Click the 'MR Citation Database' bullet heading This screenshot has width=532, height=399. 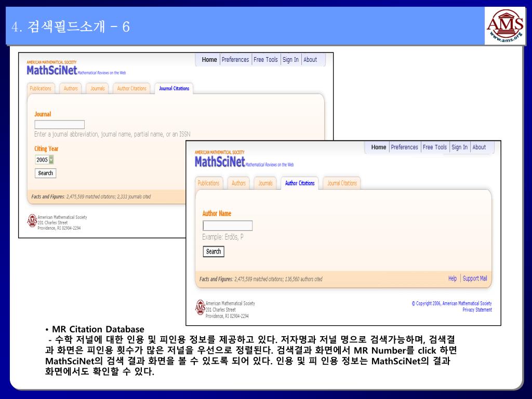click(98, 329)
